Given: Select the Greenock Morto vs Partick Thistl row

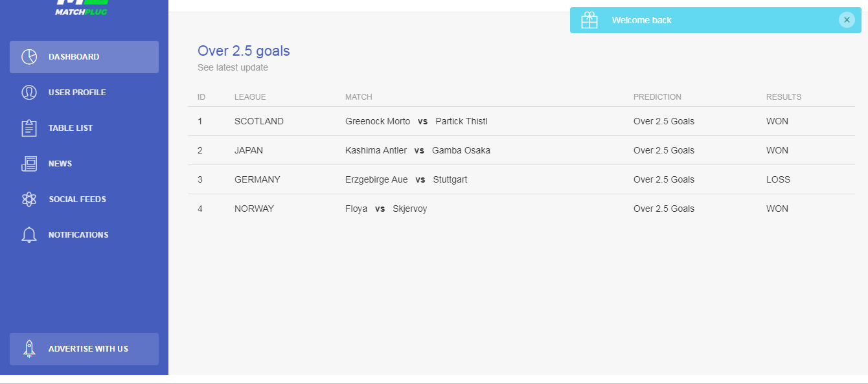Looking at the screenshot, I should pos(521,121).
